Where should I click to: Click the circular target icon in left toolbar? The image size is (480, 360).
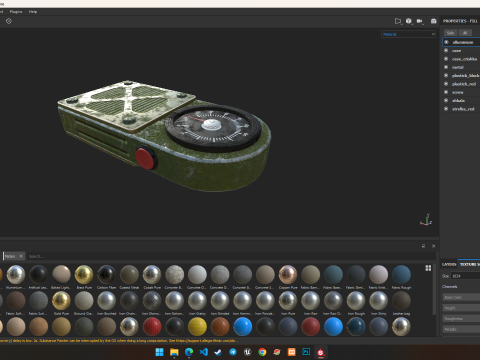tap(9, 21)
